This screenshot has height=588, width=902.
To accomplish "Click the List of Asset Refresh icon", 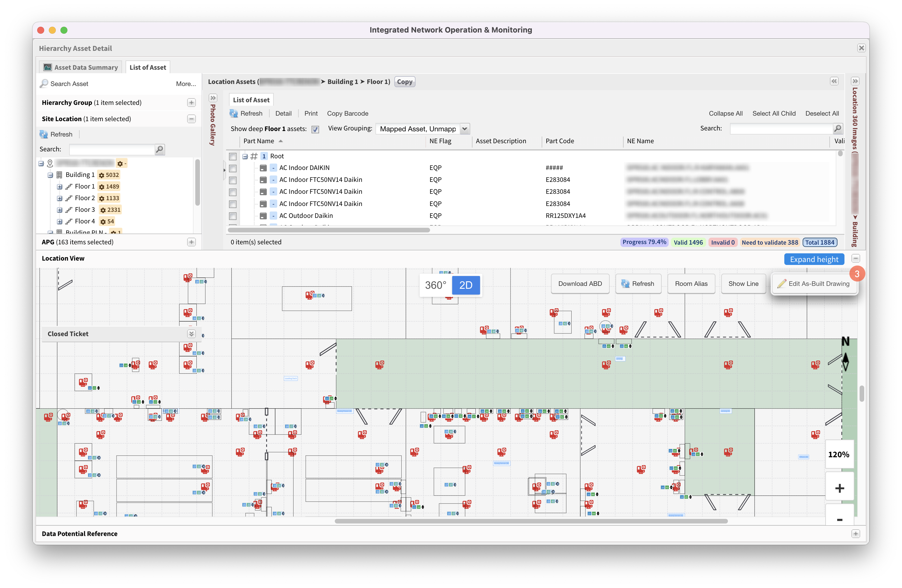I will click(233, 113).
